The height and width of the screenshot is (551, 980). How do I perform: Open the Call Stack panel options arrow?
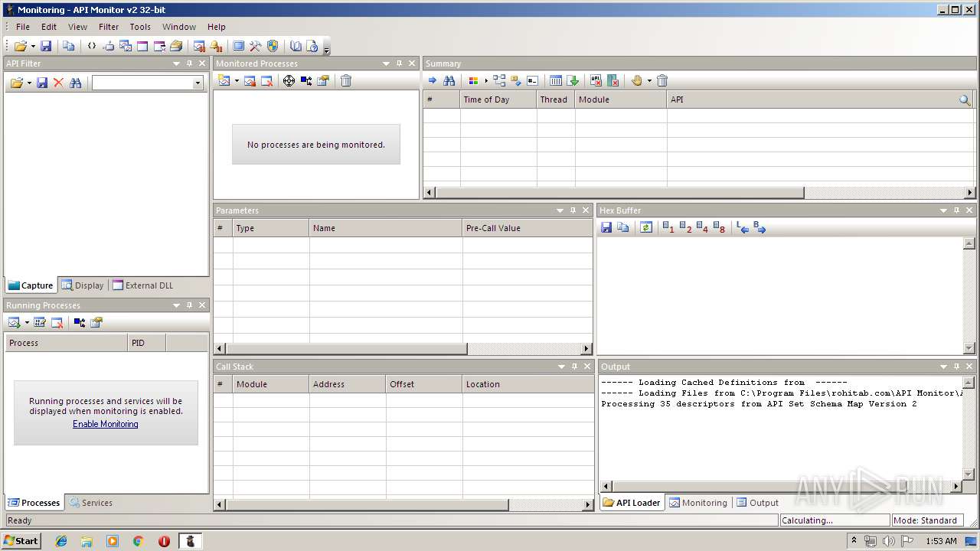pos(561,367)
